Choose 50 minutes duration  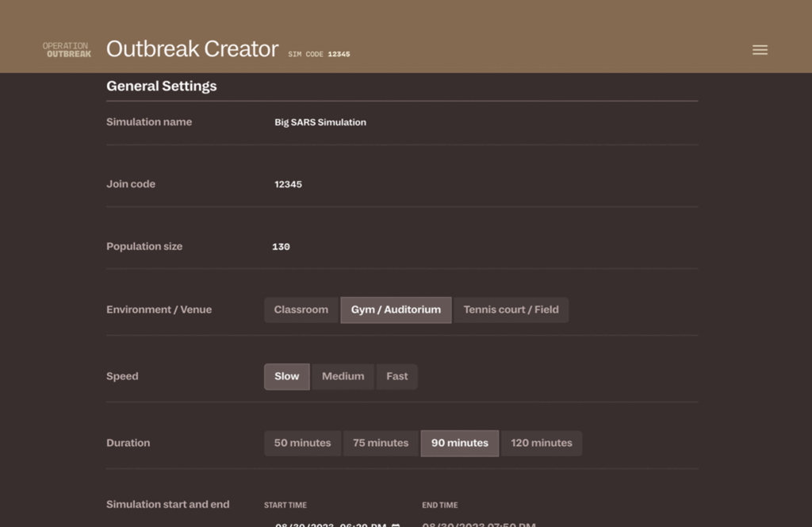302,443
